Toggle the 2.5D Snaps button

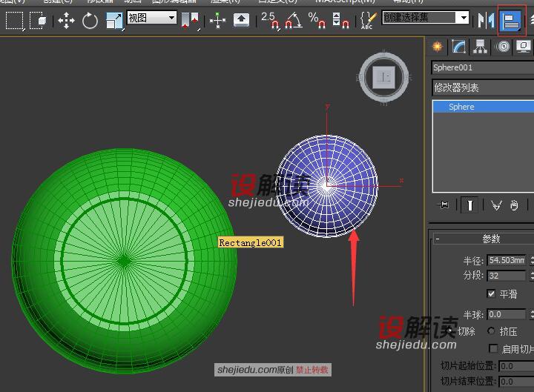(x=270, y=21)
